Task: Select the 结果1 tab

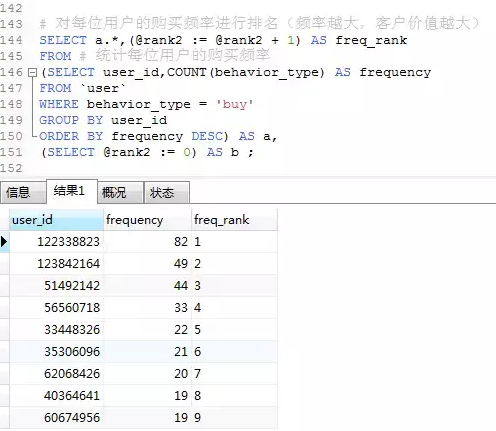Action: pyautogui.click(x=72, y=191)
